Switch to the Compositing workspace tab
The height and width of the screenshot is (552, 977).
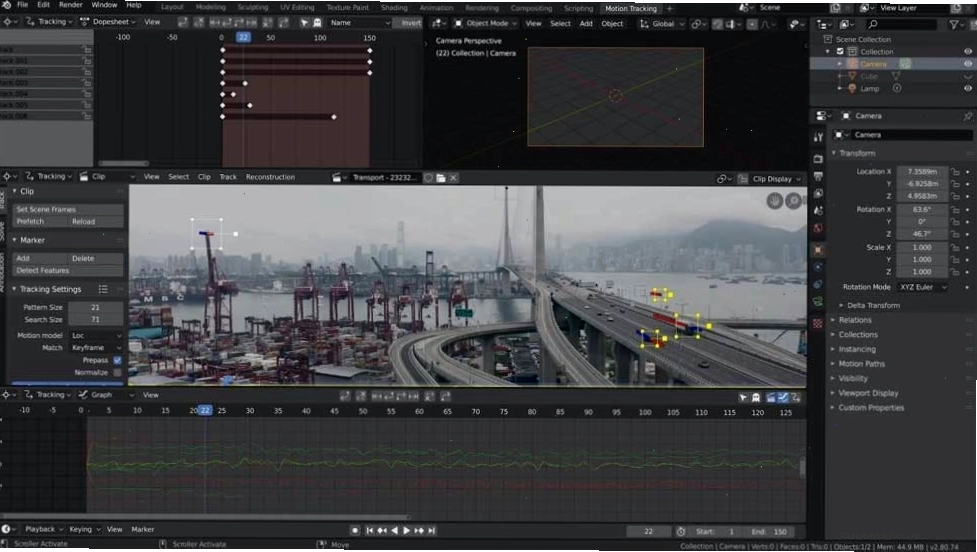[531, 8]
